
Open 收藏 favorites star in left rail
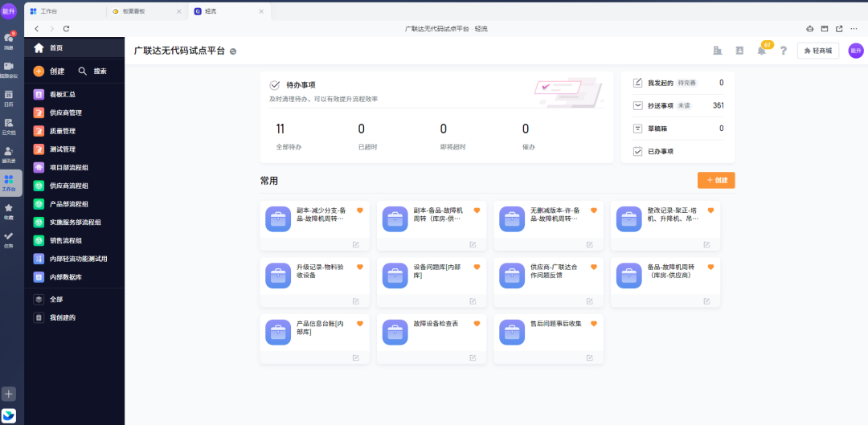coord(9,211)
